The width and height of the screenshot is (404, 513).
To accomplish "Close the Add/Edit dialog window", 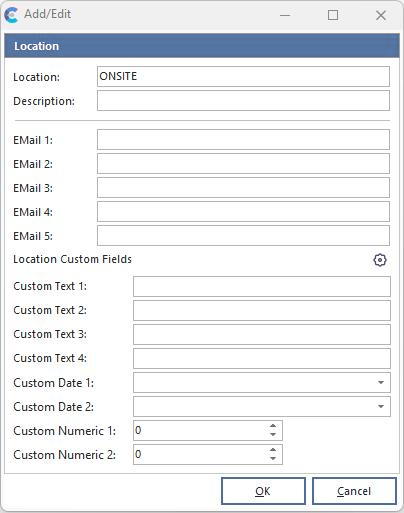I will pos(381,15).
